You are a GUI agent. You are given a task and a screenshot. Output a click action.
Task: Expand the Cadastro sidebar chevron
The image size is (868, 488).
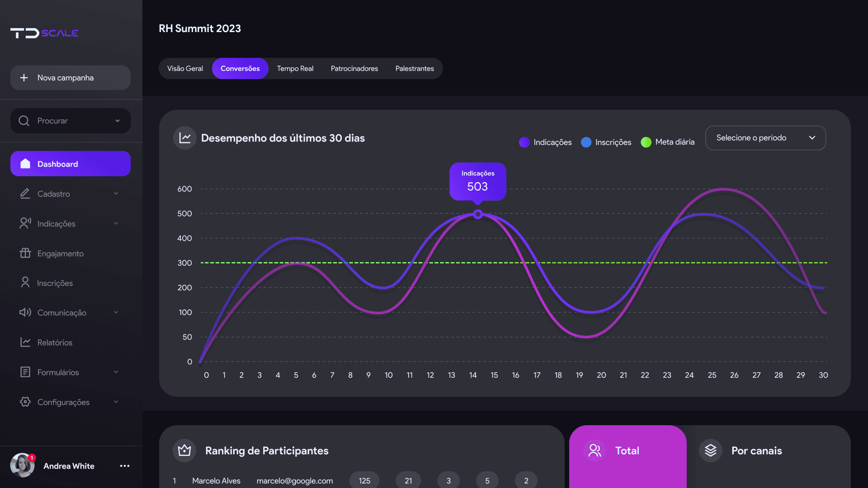click(116, 193)
